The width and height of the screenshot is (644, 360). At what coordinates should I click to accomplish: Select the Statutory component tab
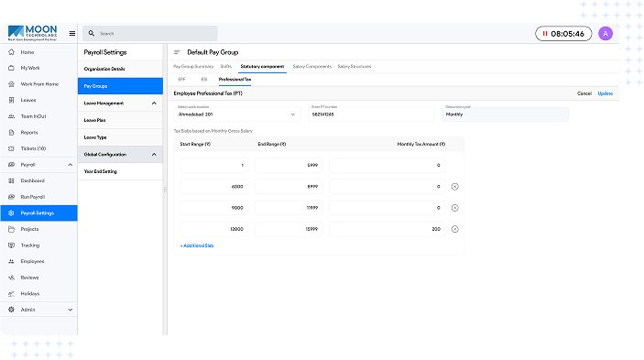point(262,67)
